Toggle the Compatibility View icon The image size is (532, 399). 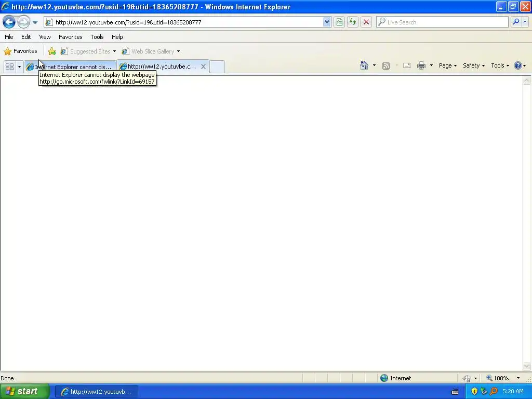pos(339,22)
